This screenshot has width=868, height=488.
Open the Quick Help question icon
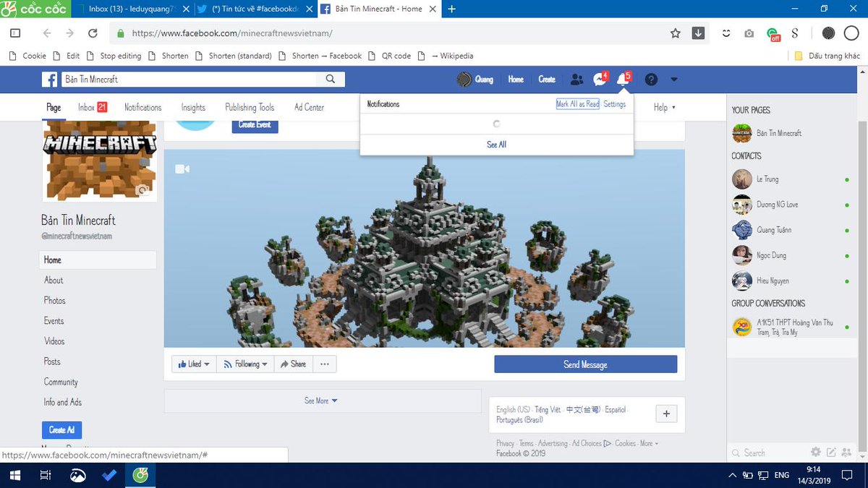[651, 80]
